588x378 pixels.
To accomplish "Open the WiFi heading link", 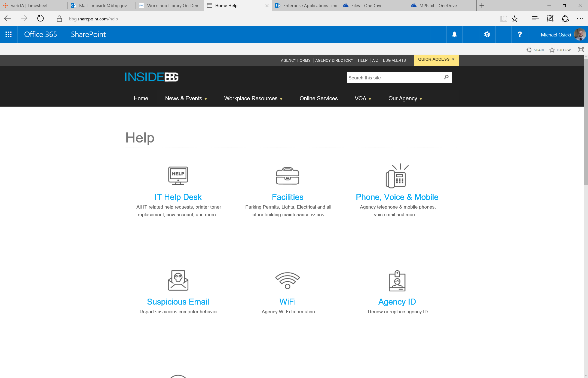I will click(287, 302).
